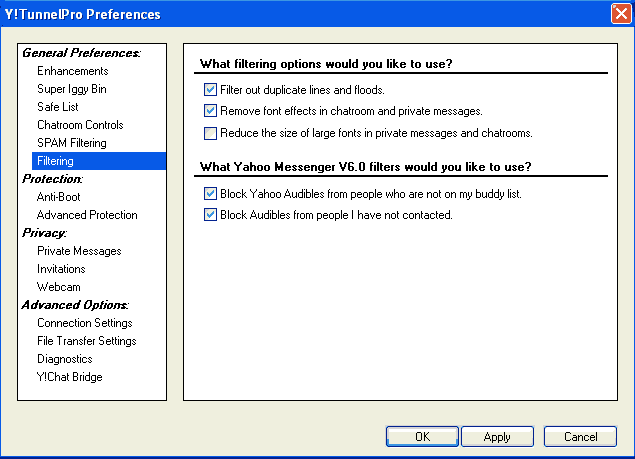Open Private Messages privacy settings
The width and height of the screenshot is (635, 459).
(x=79, y=251)
